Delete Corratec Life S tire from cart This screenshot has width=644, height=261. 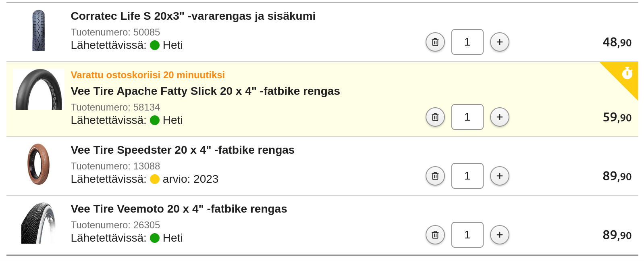[x=435, y=42]
